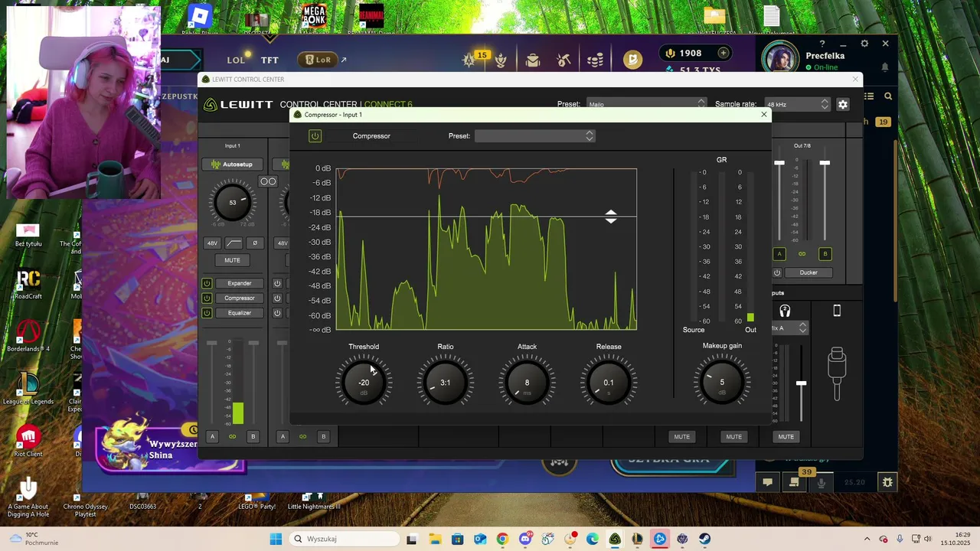The image size is (980, 551).
Task: Open the League chat speech bubble icon
Action: click(767, 482)
